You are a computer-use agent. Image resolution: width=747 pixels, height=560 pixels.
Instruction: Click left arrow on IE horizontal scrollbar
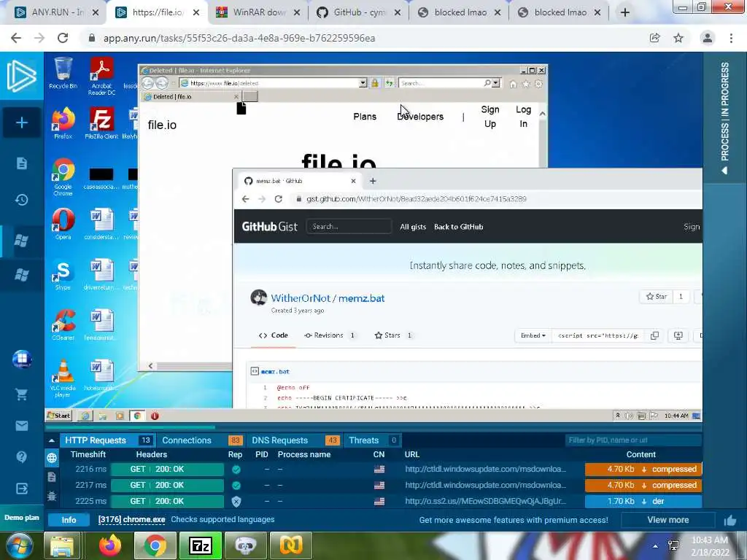tap(150, 366)
